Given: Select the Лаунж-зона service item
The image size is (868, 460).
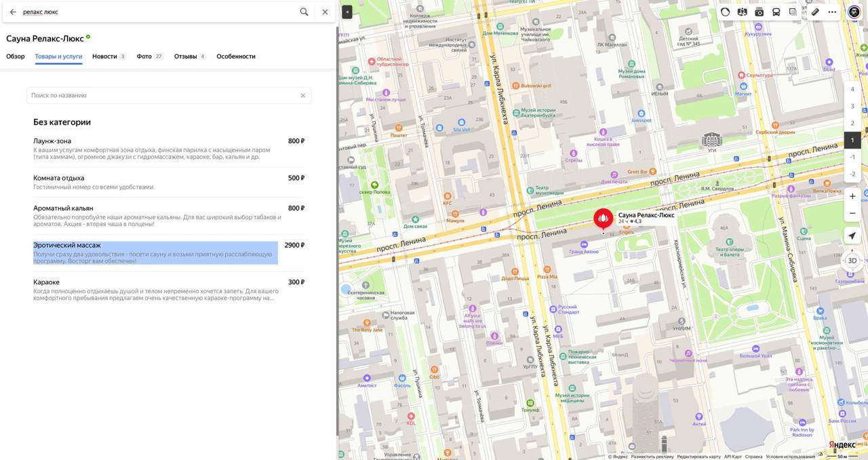Looking at the screenshot, I should pyautogui.click(x=169, y=149).
